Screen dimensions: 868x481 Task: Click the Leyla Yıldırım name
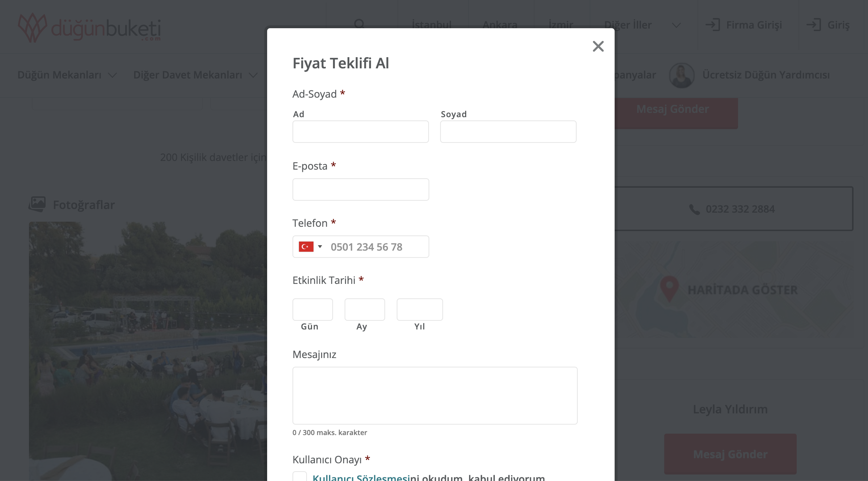(x=730, y=409)
